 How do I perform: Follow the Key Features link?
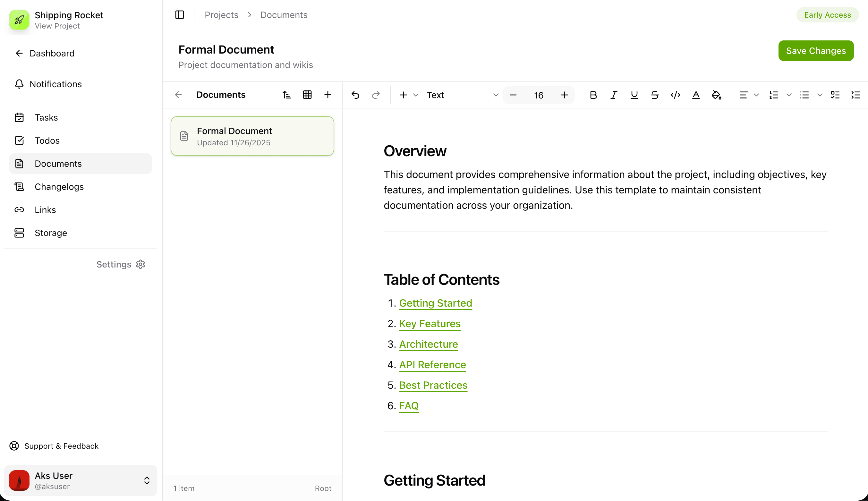coord(430,323)
